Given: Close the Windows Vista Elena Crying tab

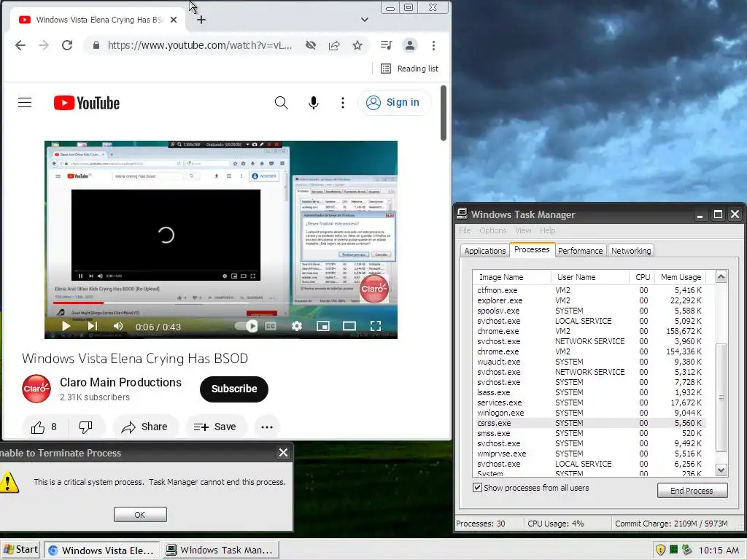Looking at the screenshot, I should pos(174,20).
